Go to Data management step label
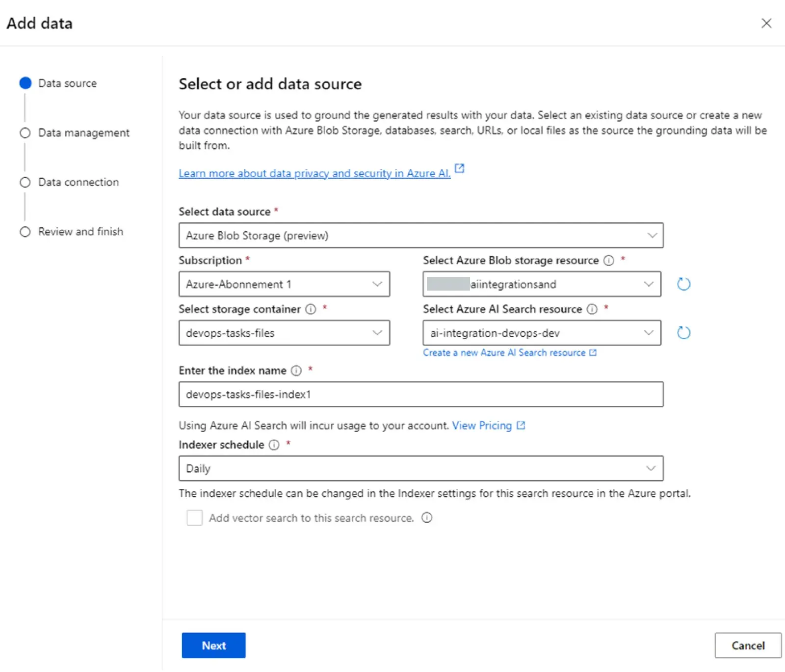 pyautogui.click(x=84, y=133)
